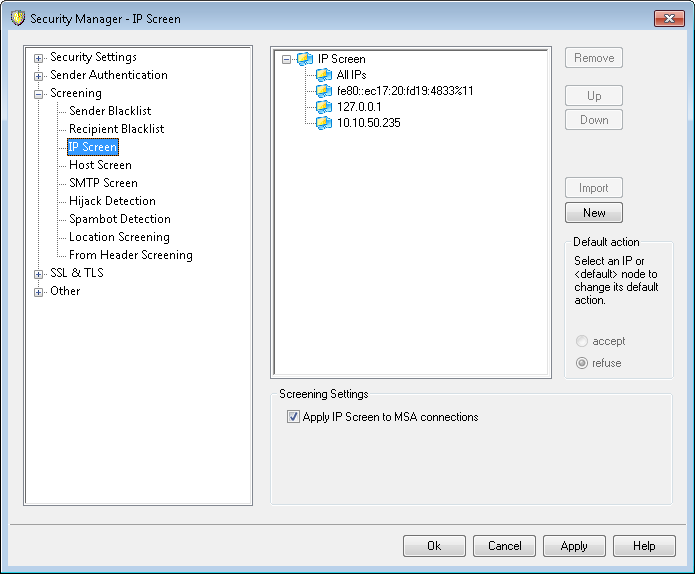Close the Security Manager dialog window
Image resolution: width=695 pixels, height=574 pixels.
coord(668,18)
